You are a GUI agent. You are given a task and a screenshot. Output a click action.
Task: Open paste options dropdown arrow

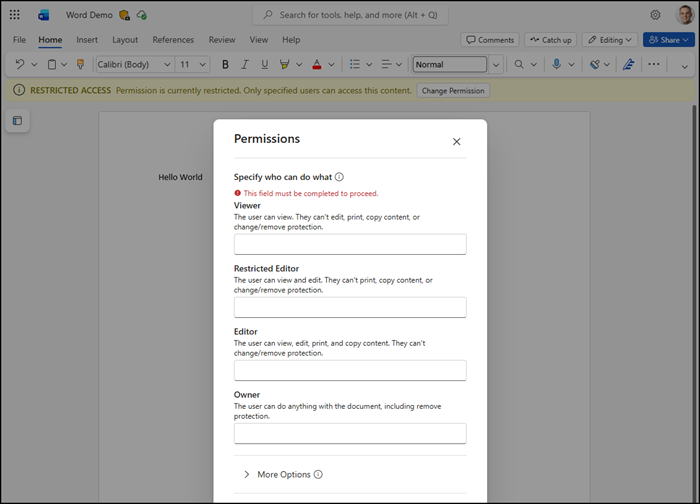pos(64,65)
